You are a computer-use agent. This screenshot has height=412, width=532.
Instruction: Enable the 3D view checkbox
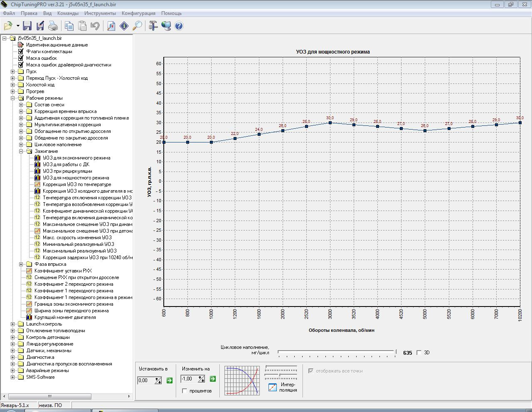point(419,353)
